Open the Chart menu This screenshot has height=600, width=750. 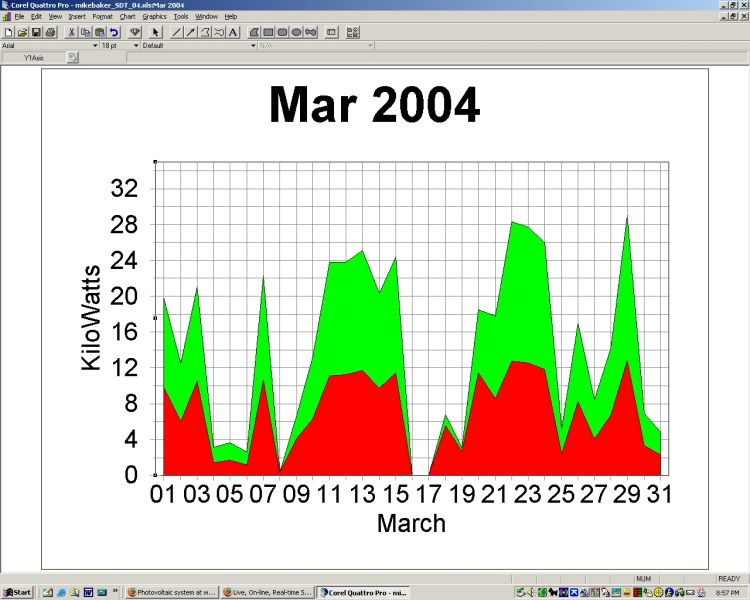pos(127,17)
